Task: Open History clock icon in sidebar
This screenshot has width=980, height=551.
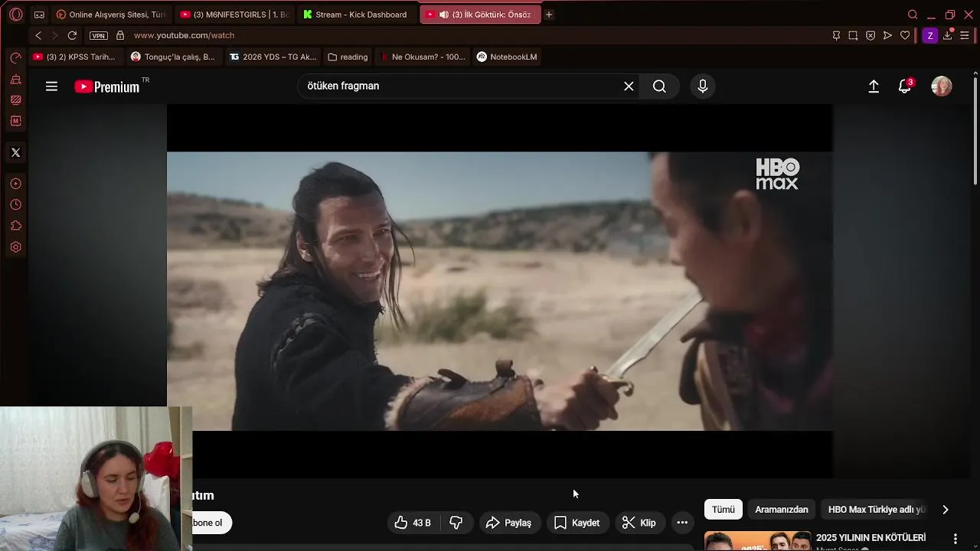Action: (x=15, y=205)
